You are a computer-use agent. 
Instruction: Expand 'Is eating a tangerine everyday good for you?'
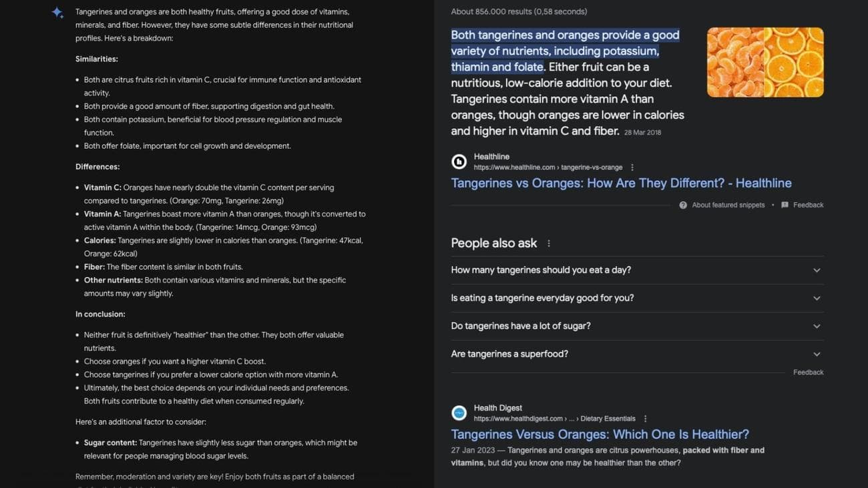[817, 298]
